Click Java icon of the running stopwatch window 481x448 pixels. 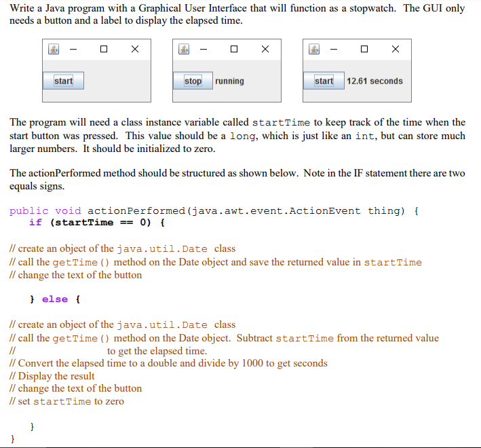[x=184, y=49]
